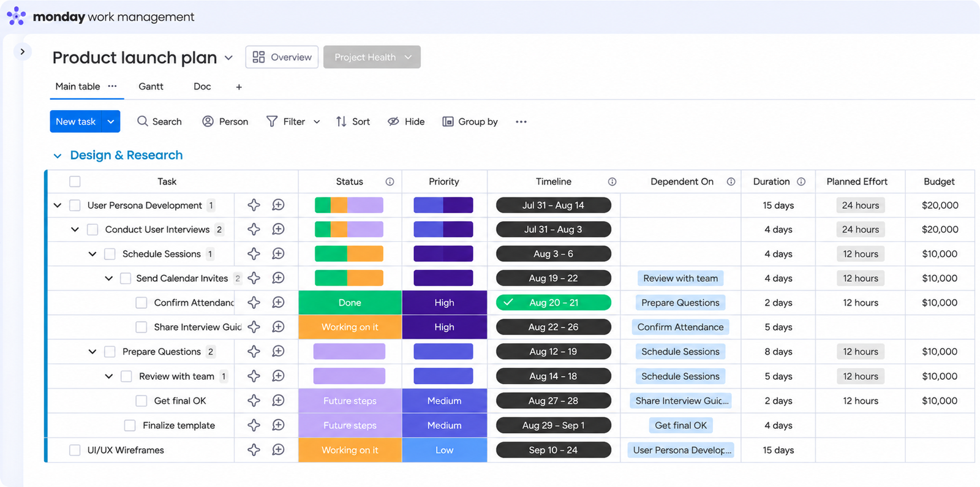Viewport: 980px width, 487px height.
Task: Collapse Prepare Questions subitems
Action: coord(92,352)
